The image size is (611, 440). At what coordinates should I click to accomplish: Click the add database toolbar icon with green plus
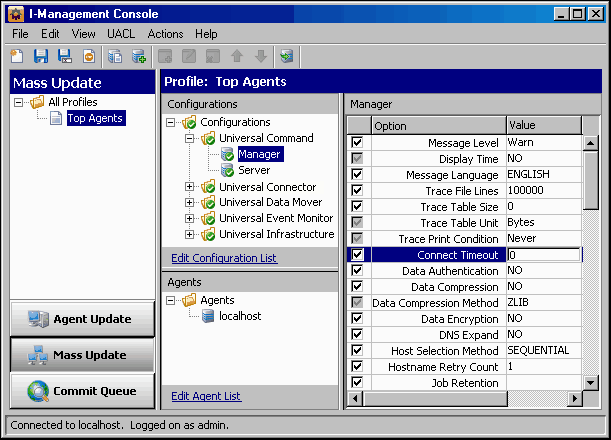point(138,56)
